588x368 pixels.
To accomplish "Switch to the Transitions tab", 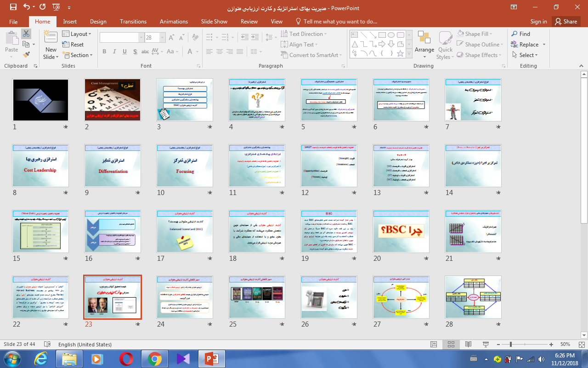I will point(133,22).
